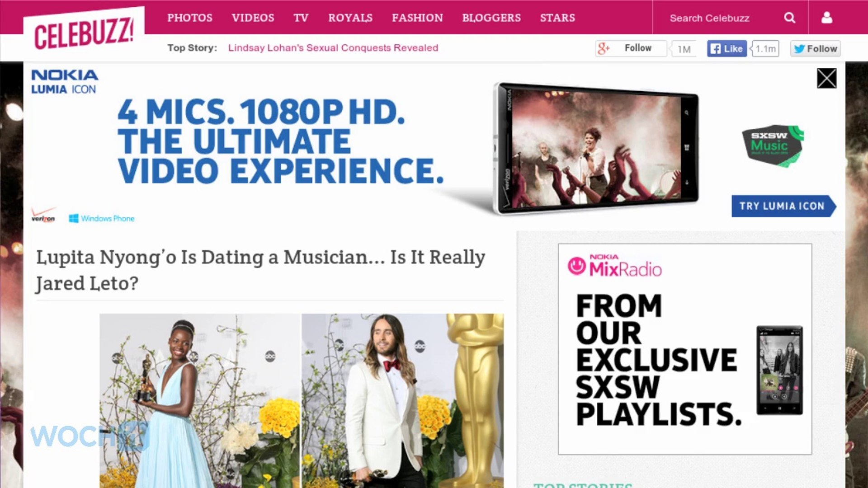The width and height of the screenshot is (868, 488).
Task: Click the Windows Phone logo
Action: point(102,218)
